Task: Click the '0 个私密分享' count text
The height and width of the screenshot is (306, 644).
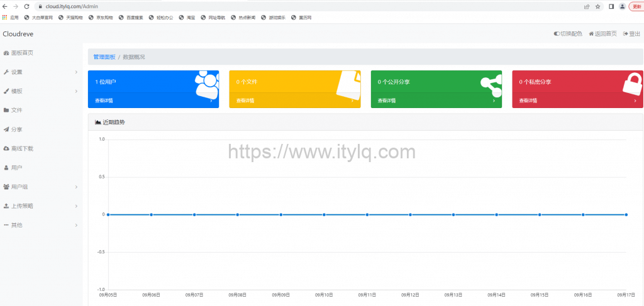Action: click(535, 82)
